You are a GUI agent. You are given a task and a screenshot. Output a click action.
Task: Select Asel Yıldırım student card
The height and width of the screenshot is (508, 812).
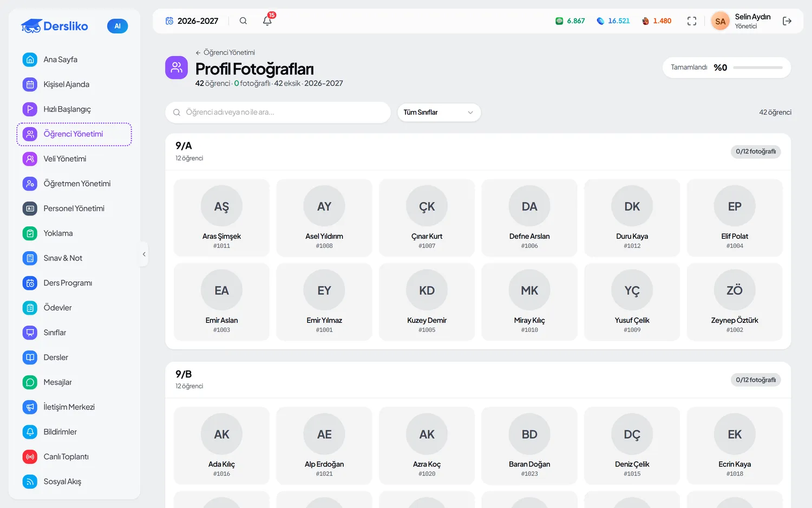324,218
